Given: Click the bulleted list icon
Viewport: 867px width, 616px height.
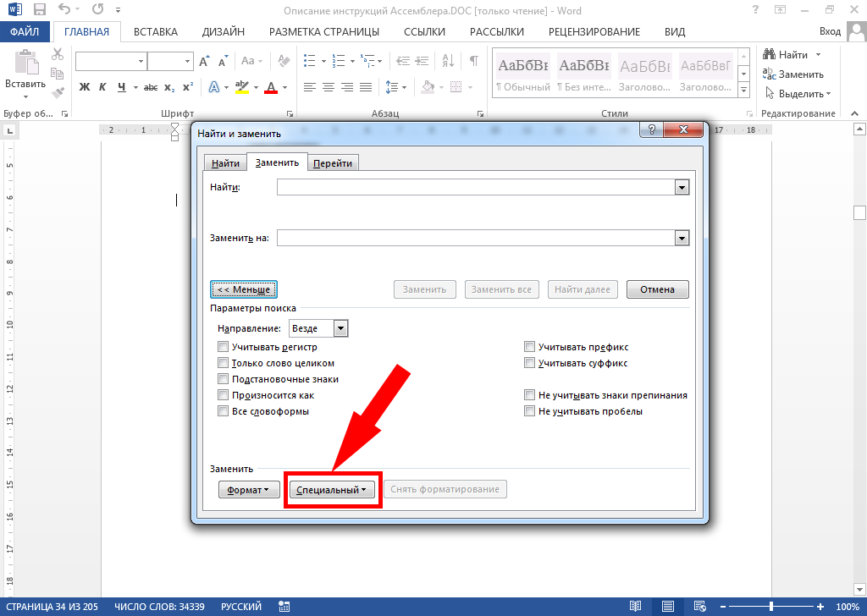Looking at the screenshot, I should [x=310, y=61].
